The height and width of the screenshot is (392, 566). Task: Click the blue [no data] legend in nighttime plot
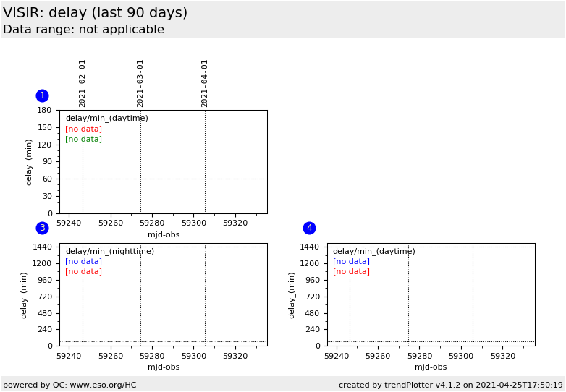coord(83,261)
